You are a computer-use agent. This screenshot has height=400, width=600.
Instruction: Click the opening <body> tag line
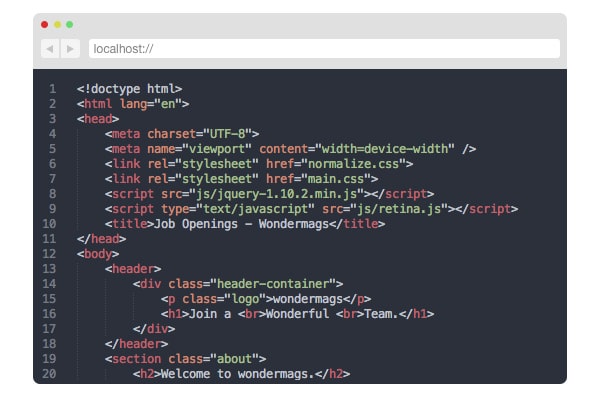click(98, 254)
